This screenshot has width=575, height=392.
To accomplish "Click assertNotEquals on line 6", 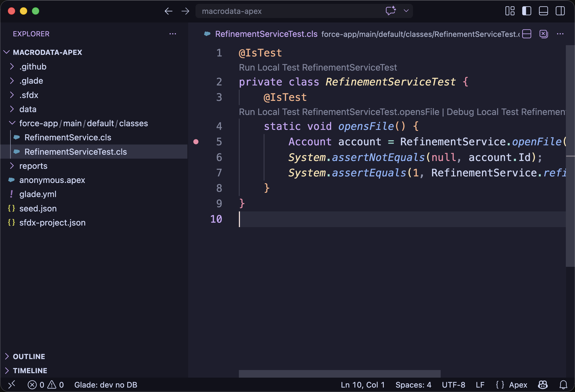I will click(378, 157).
